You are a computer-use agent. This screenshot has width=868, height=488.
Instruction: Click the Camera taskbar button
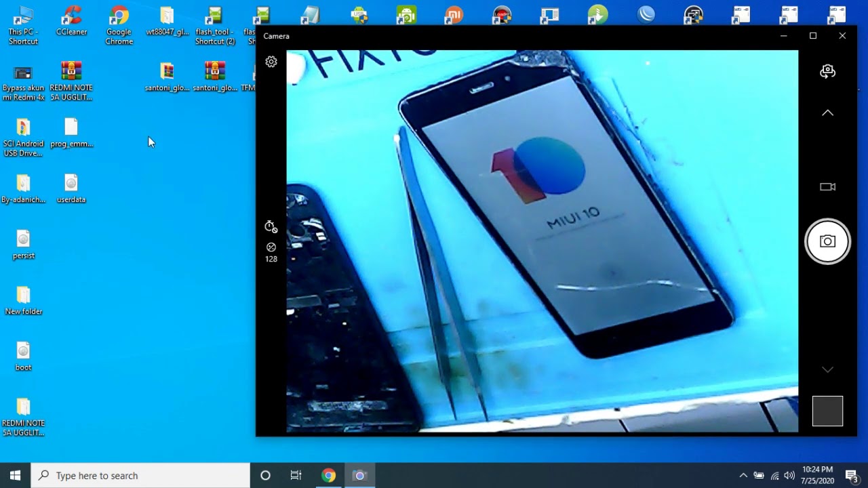[360, 475]
